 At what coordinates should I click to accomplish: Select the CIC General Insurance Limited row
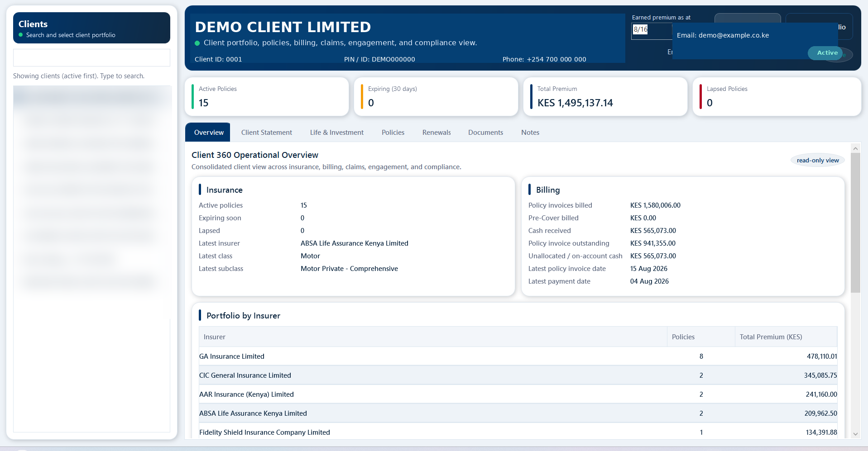pos(518,375)
